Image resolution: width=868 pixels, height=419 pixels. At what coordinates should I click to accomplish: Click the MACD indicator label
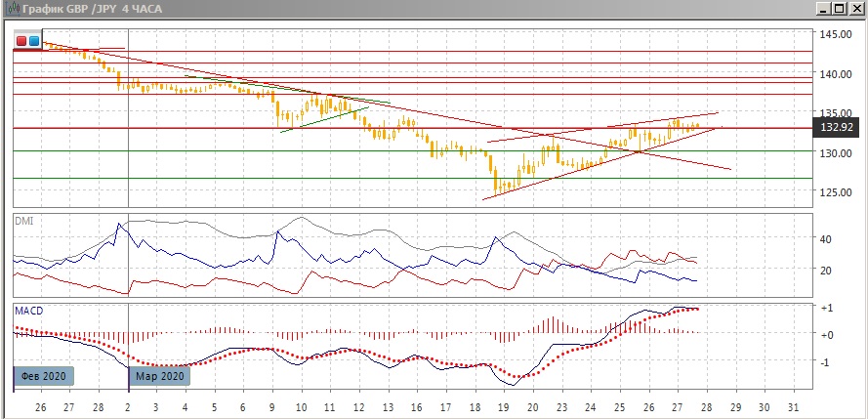click(x=28, y=311)
